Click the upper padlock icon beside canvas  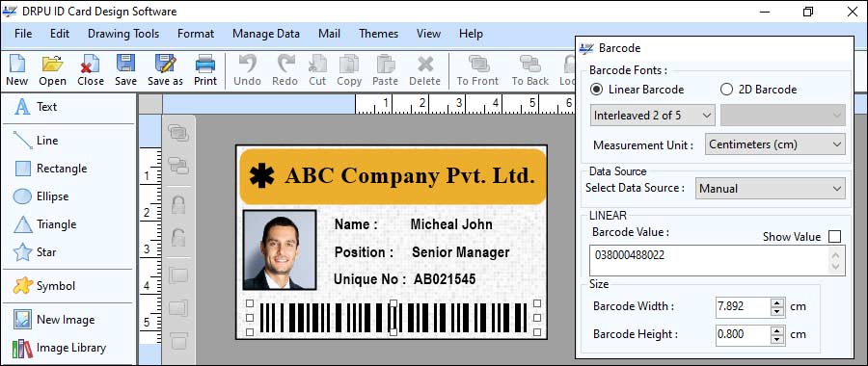coord(178,204)
